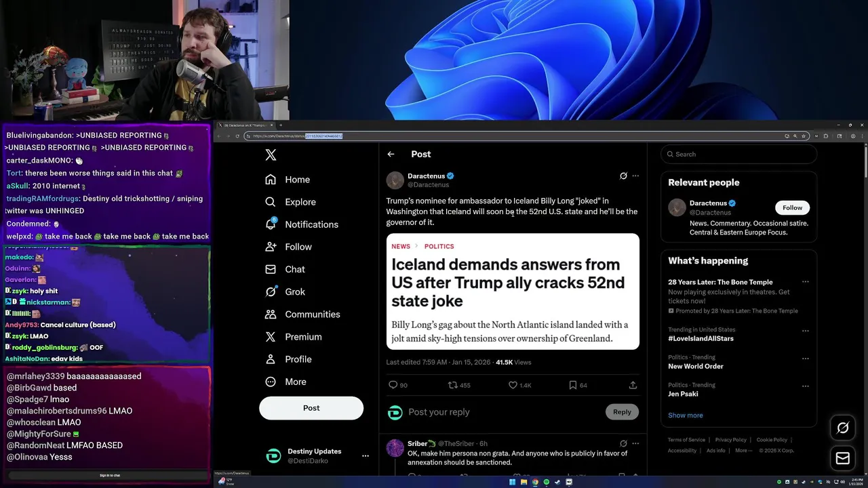Open the Iceland demands answers article card

point(513,291)
